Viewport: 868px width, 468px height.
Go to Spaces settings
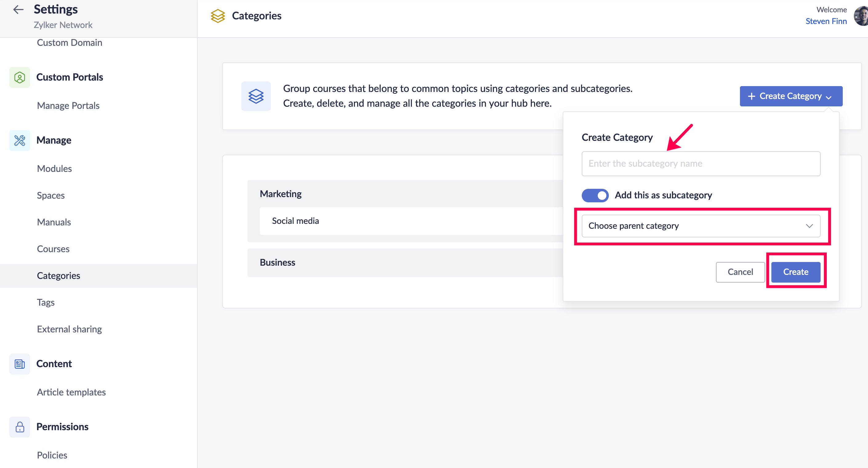(50, 196)
